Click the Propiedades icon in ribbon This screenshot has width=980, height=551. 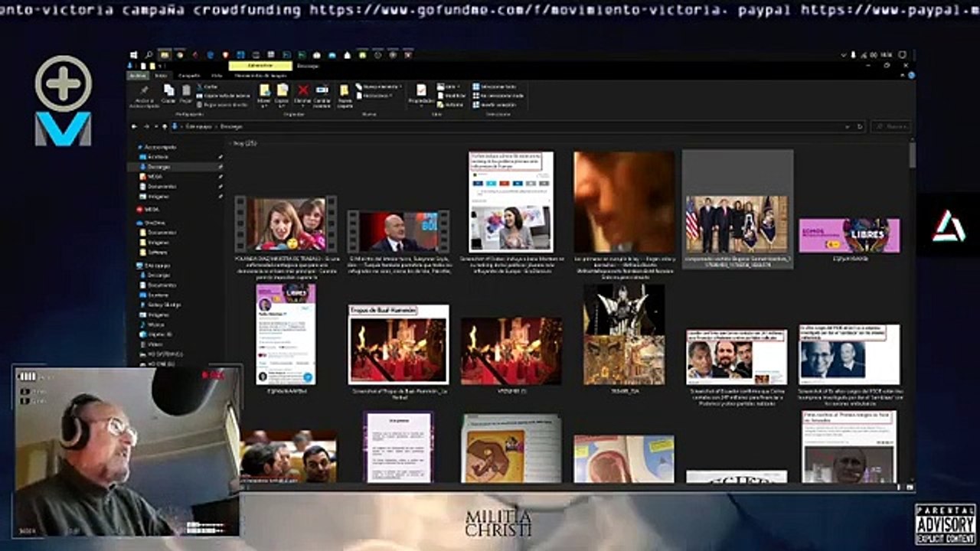click(421, 90)
